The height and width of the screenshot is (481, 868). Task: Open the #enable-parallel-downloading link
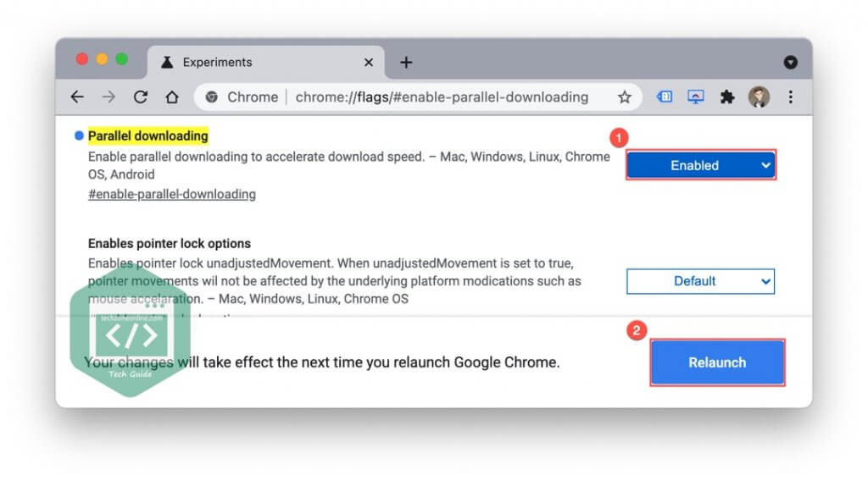pyautogui.click(x=171, y=195)
